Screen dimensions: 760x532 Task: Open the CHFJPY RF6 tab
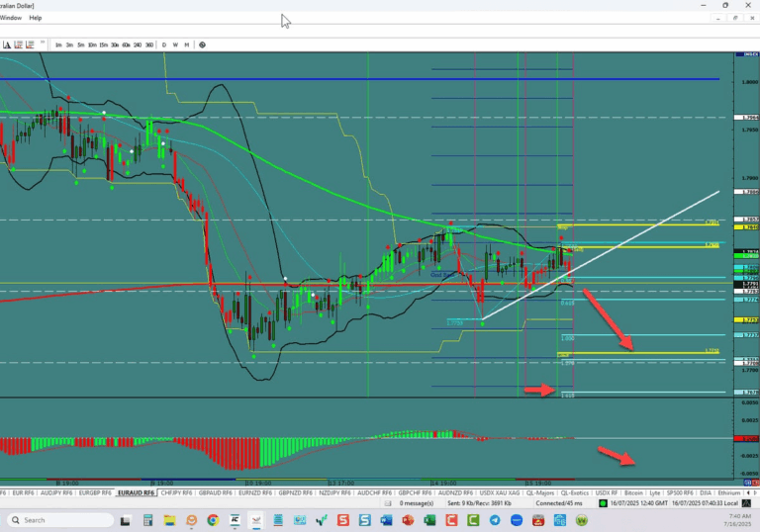[176, 492]
